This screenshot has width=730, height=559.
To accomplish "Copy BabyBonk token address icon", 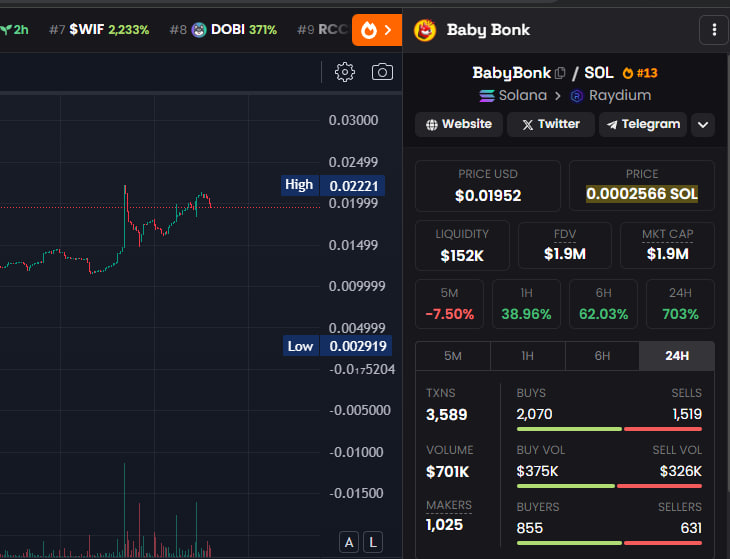I will (x=561, y=73).
